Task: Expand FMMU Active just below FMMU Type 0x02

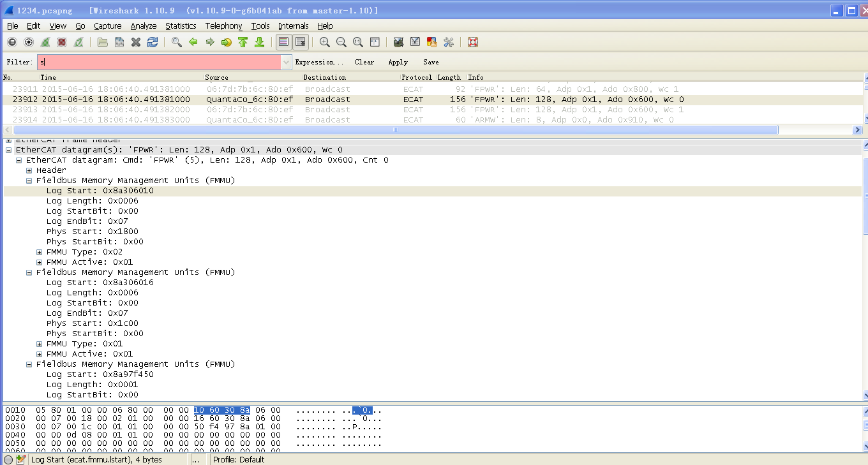Action: (x=40, y=262)
